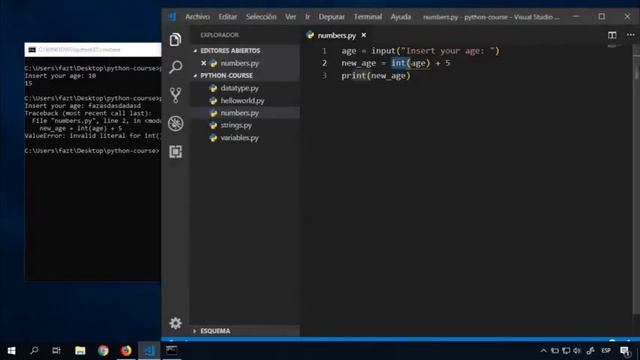Screen dimensions: 640x360
Task: Open the Archivo menu
Action: (197, 17)
